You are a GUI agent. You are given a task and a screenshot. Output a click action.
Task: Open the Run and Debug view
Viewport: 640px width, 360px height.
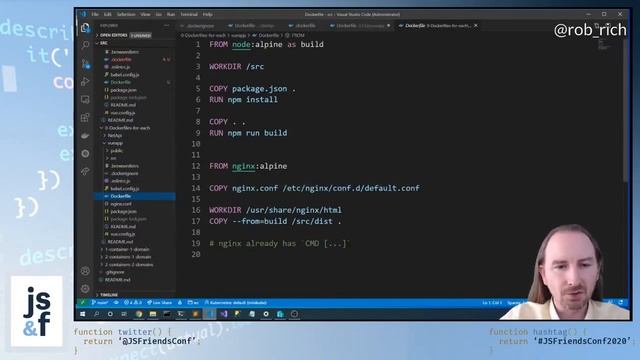[x=85, y=82]
